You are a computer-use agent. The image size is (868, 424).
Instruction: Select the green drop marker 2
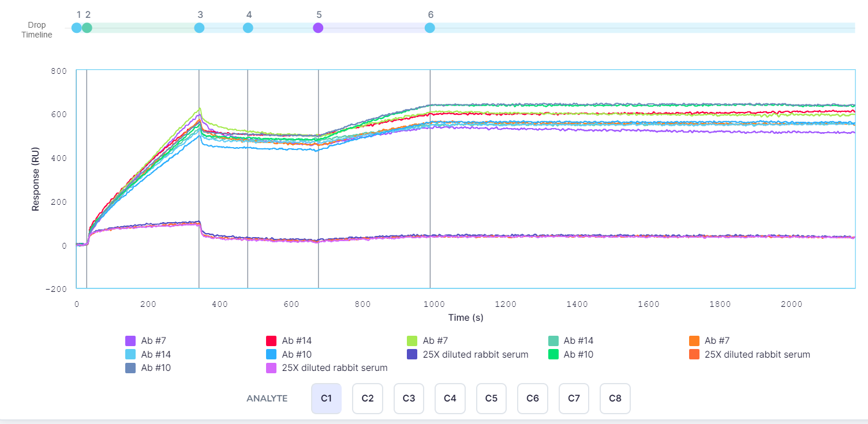87,28
